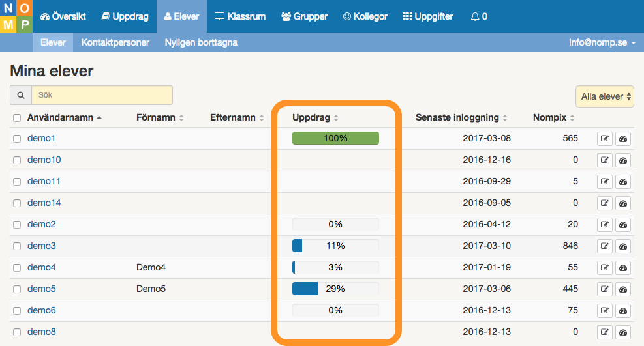Switch to the Klassrum tab

coord(240,16)
